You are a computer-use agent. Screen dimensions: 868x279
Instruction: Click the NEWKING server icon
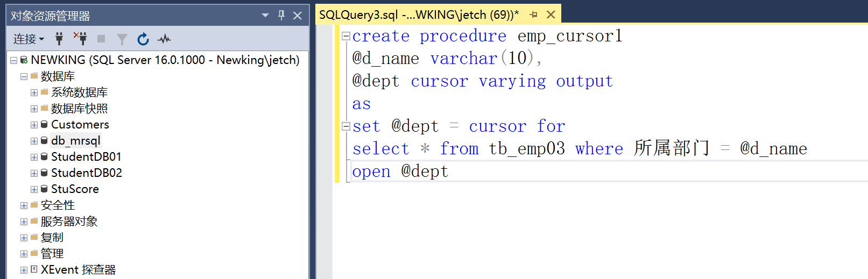[x=24, y=60]
